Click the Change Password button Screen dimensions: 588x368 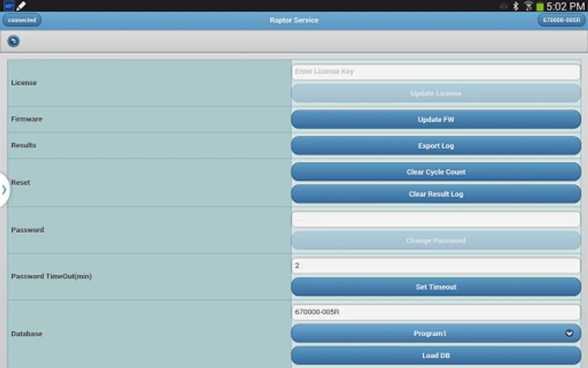pos(436,240)
